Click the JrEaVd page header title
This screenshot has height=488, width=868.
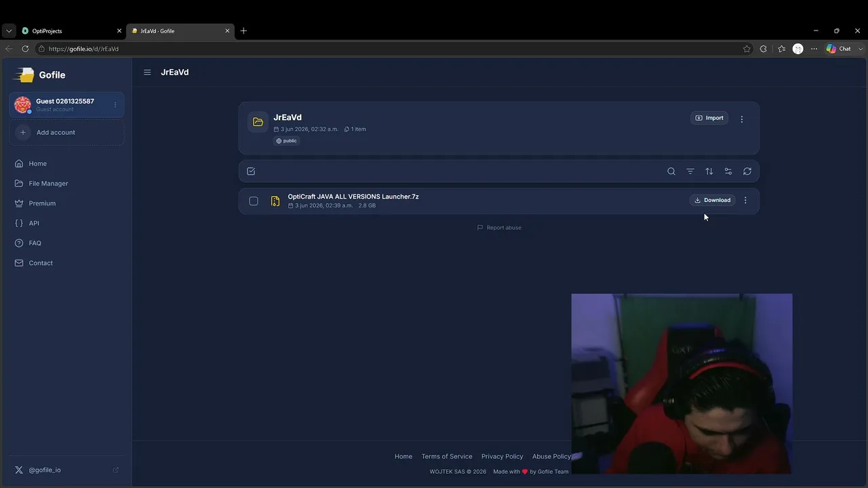(175, 73)
